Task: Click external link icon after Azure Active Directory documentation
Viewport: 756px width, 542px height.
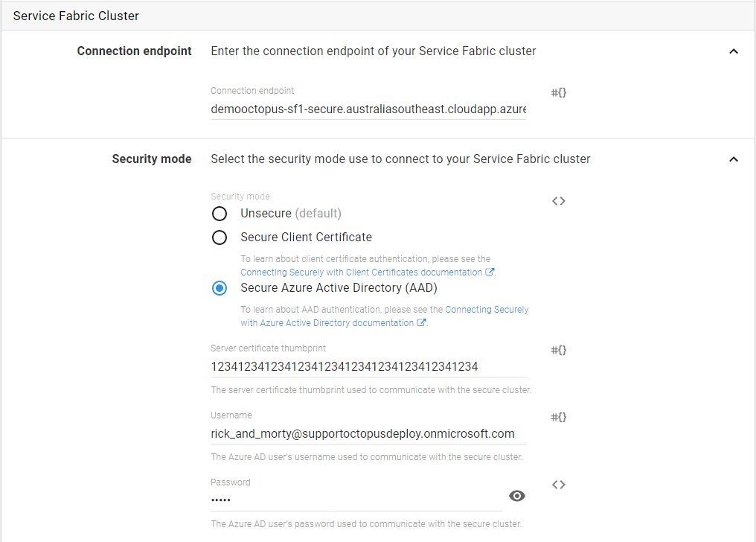Action: pyautogui.click(x=422, y=323)
